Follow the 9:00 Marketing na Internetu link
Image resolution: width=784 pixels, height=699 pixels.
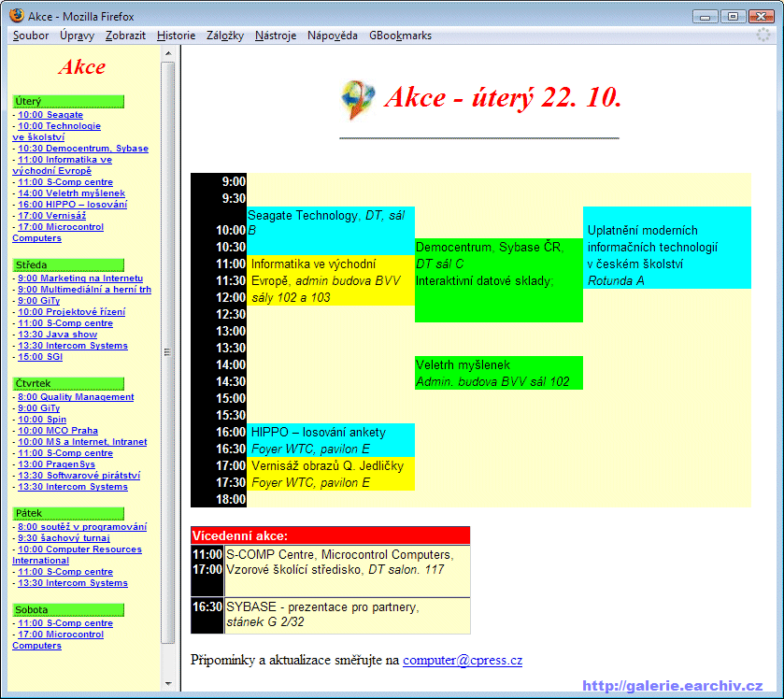(x=80, y=278)
